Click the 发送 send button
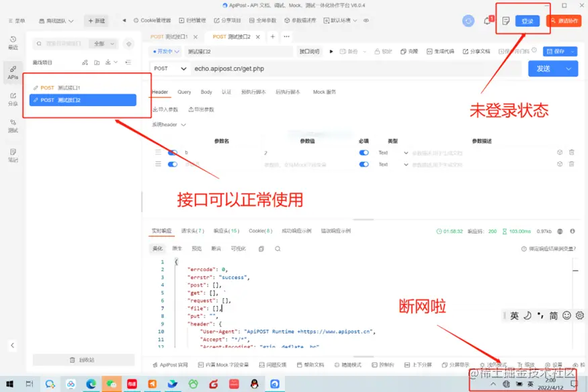This screenshot has width=588, height=392. (545, 68)
